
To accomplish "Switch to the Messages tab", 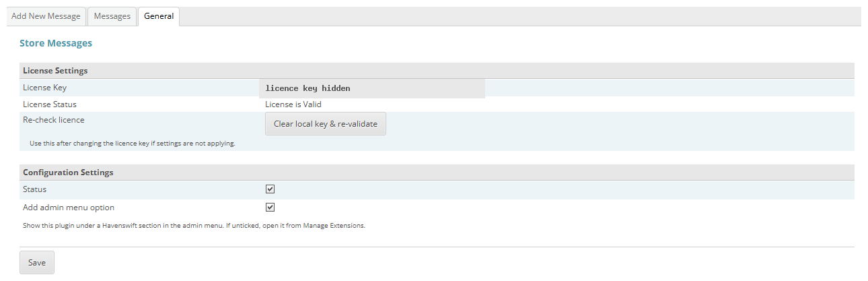I will point(112,16).
